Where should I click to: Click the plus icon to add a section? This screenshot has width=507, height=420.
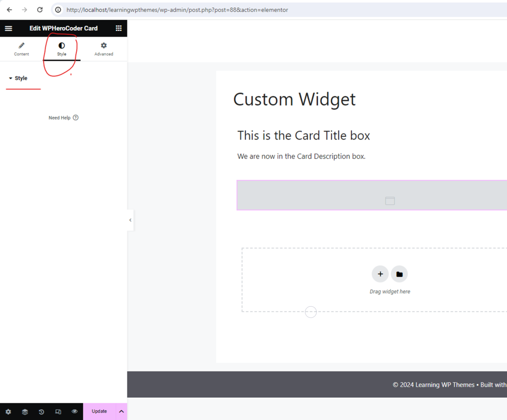tap(380, 274)
